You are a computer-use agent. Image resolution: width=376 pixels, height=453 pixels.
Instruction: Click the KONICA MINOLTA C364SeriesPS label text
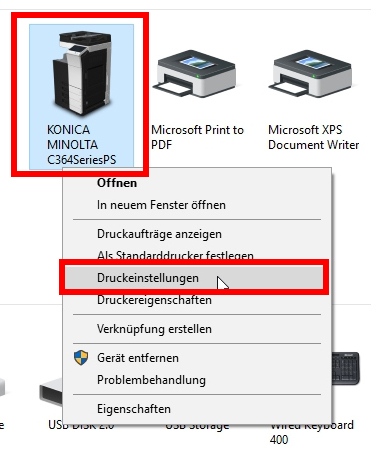tap(81, 145)
